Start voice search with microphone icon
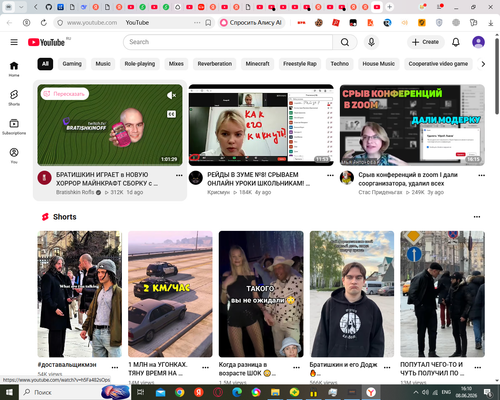The height and width of the screenshot is (400, 500). point(371,42)
